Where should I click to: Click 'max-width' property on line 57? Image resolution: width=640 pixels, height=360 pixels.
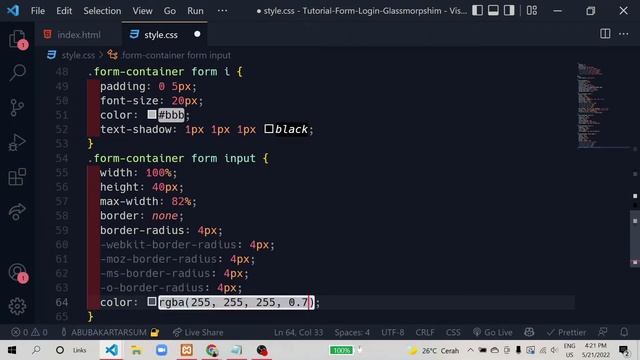click(x=129, y=201)
